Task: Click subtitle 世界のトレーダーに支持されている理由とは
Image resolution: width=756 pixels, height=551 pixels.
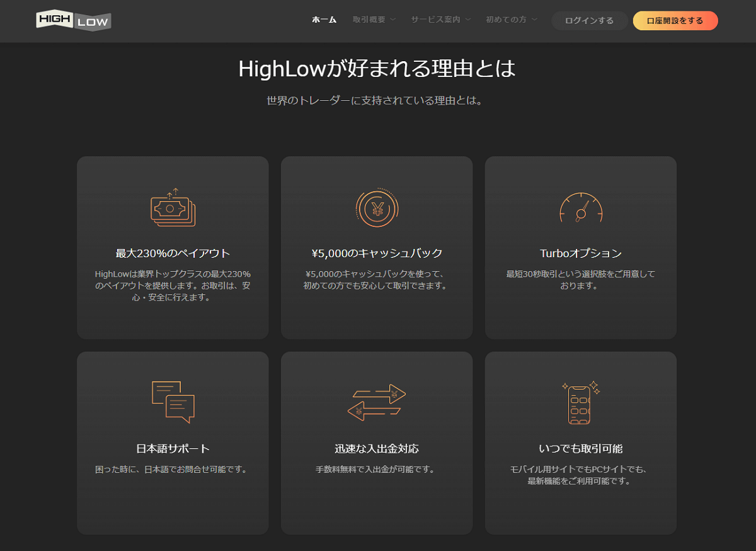Action: tap(375, 100)
